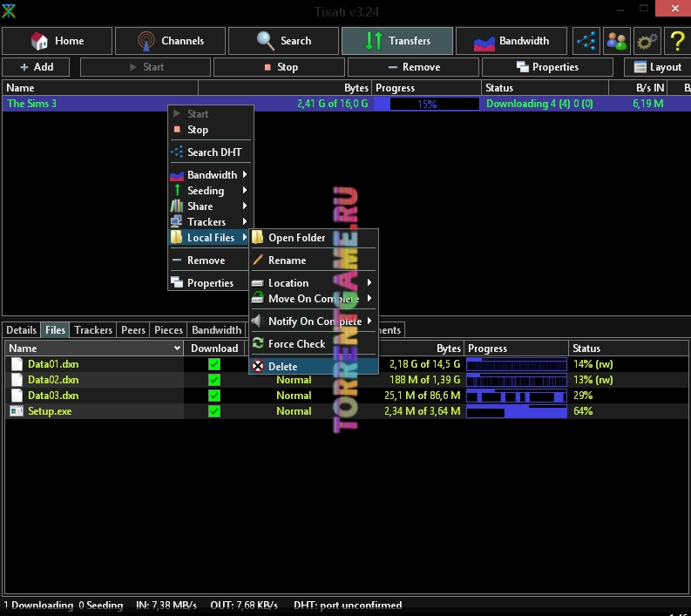
Task: Click the Normal priority of Setup.exe
Action: [x=294, y=411]
